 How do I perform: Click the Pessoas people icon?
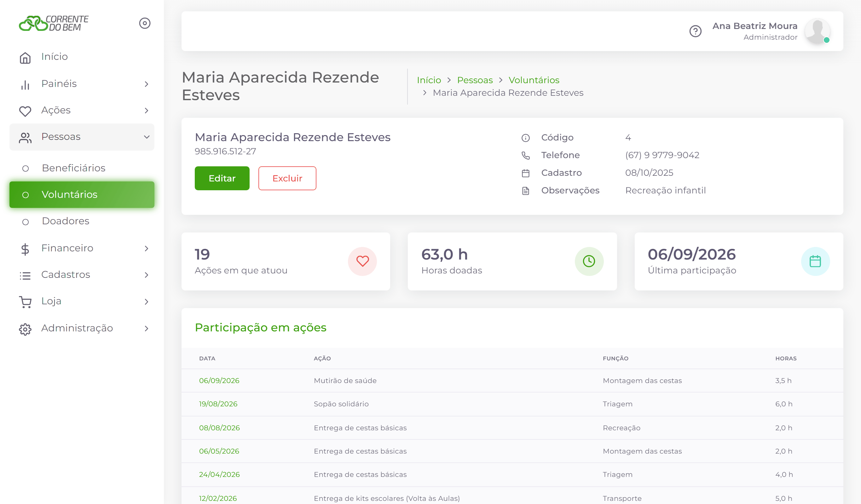[x=25, y=137]
